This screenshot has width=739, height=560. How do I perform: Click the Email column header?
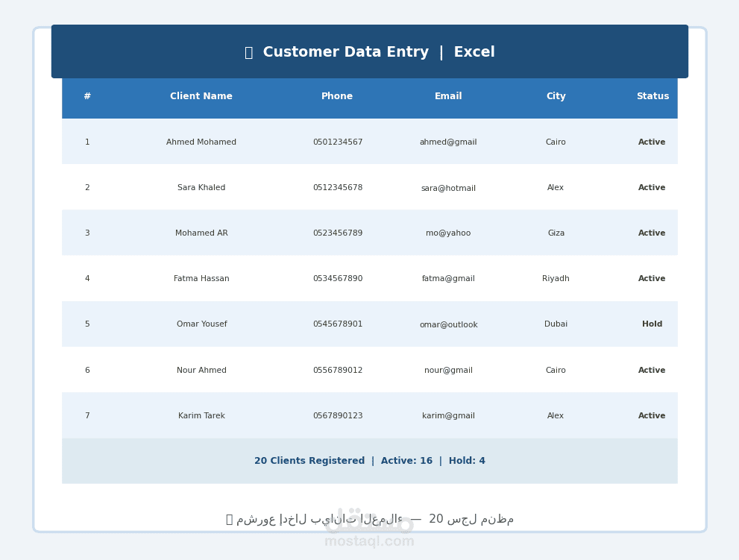pyautogui.click(x=448, y=96)
